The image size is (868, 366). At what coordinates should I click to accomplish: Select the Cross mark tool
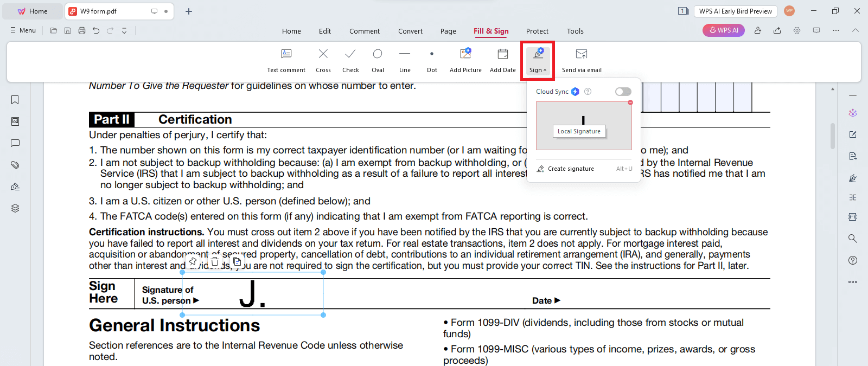pos(323,60)
